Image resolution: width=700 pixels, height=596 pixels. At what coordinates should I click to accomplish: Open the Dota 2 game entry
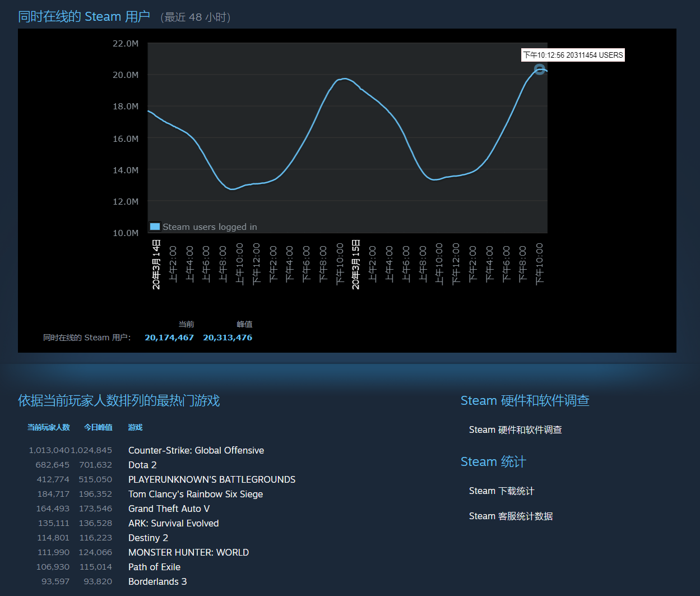[142, 465]
